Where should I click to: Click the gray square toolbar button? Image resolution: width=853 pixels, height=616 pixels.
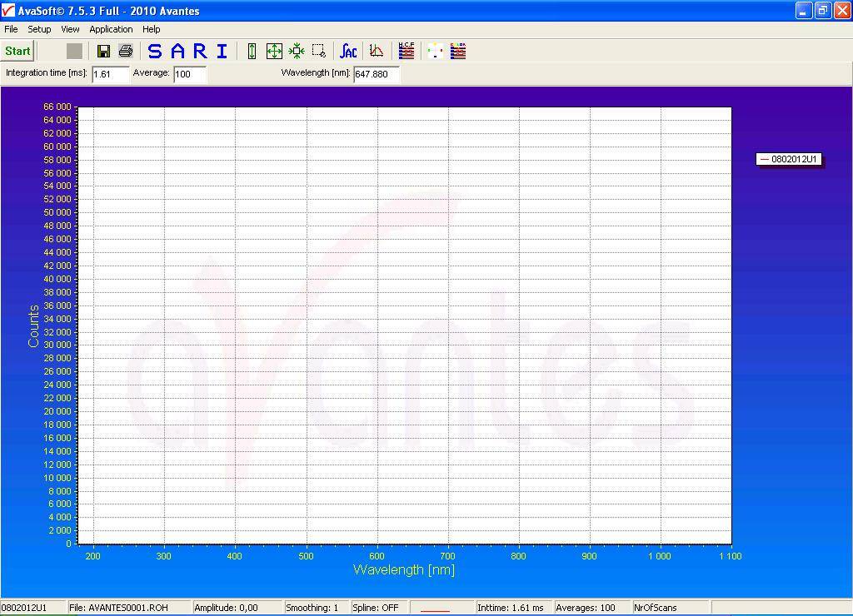coord(74,51)
